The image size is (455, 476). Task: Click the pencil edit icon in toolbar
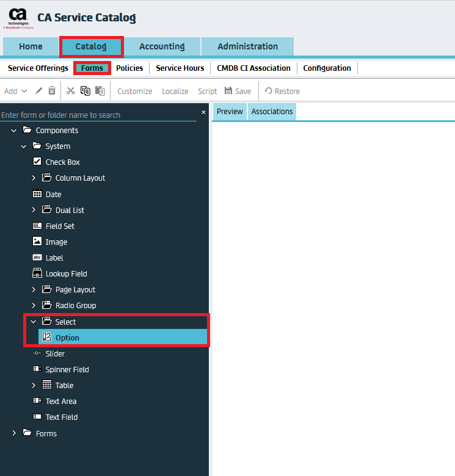click(39, 91)
